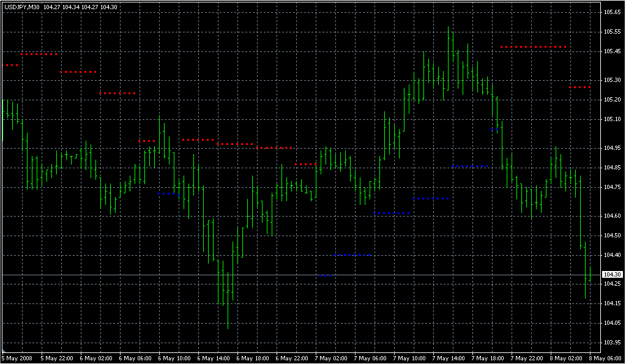The width and height of the screenshot is (626, 364).
Task: Click the 7 May 02:00 time label
Action: (x=331, y=358)
